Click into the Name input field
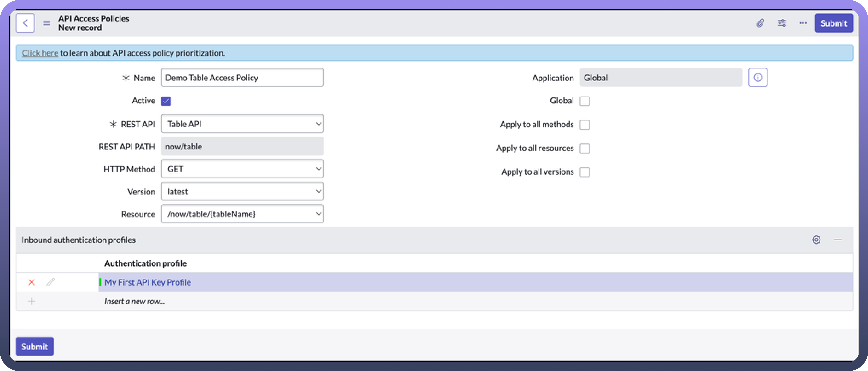868x371 pixels. click(242, 77)
